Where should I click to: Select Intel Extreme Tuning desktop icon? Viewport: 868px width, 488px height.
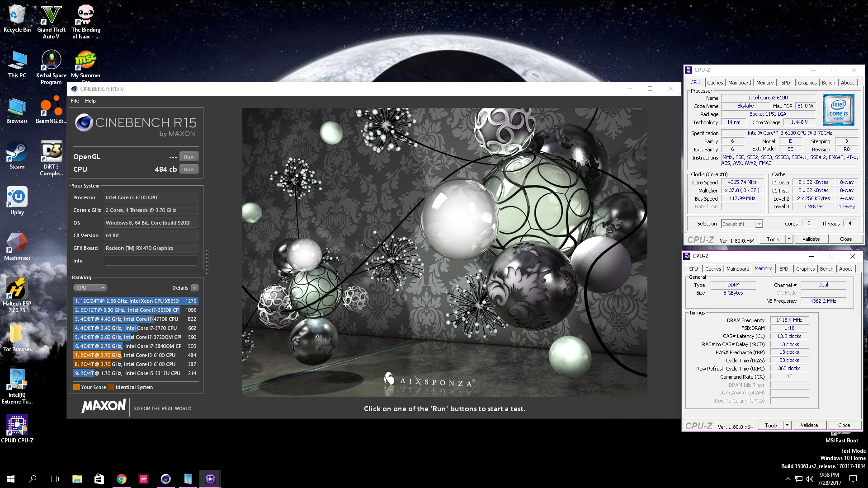[x=17, y=386]
